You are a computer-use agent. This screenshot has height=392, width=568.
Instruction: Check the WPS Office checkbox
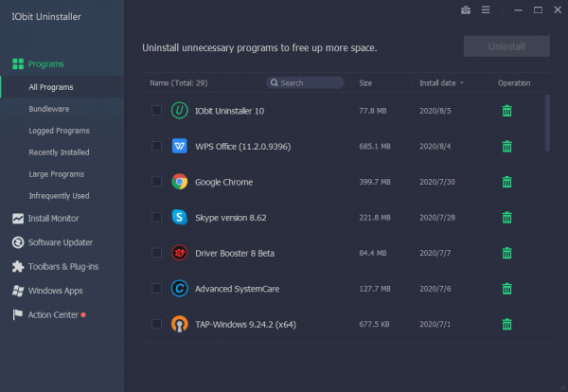(156, 146)
